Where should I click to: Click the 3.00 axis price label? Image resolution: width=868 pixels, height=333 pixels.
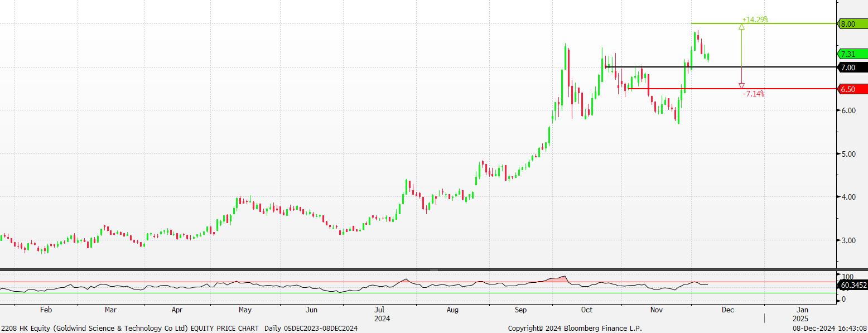pyautogui.click(x=848, y=240)
